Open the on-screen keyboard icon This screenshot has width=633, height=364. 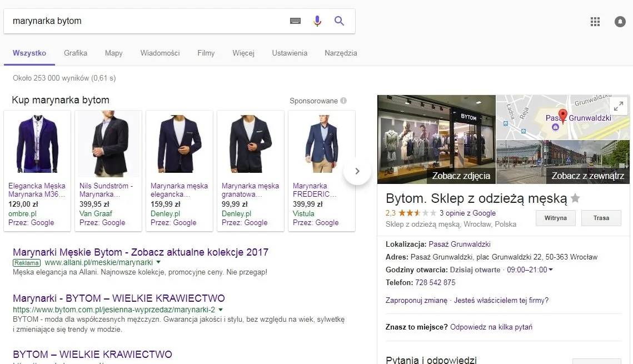coord(296,21)
